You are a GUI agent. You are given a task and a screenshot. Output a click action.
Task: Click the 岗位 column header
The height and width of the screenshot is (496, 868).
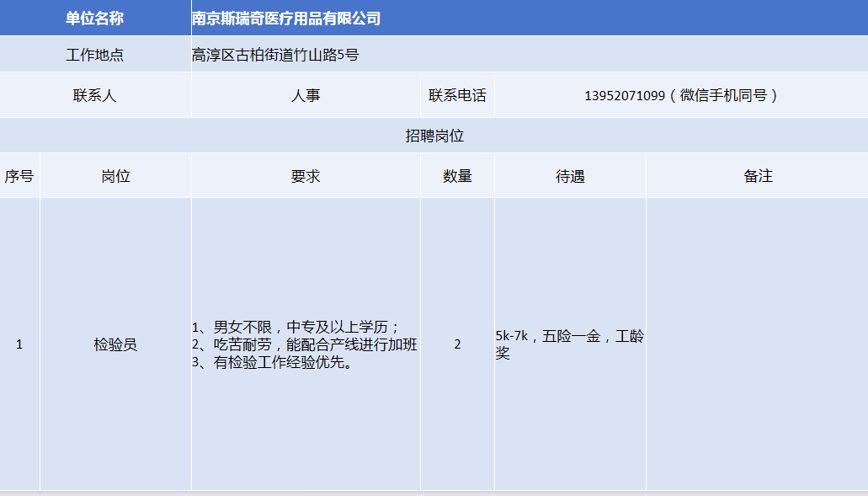pyautogui.click(x=115, y=176)
